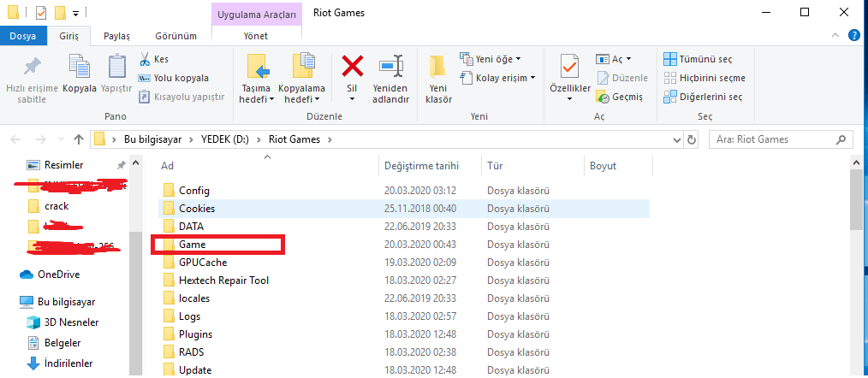Screen dimensions: 868x378
Task: Select the Game folder
Action: pos(403,244)
